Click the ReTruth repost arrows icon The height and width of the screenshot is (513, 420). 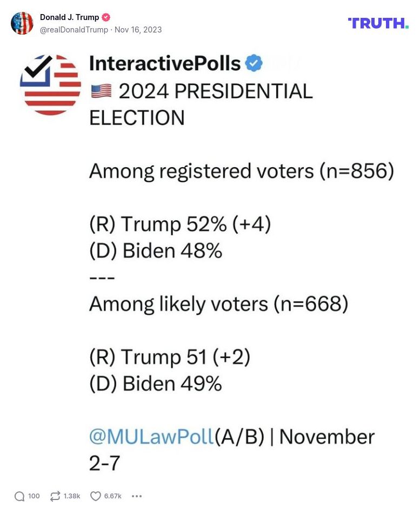tap(55, 496)
